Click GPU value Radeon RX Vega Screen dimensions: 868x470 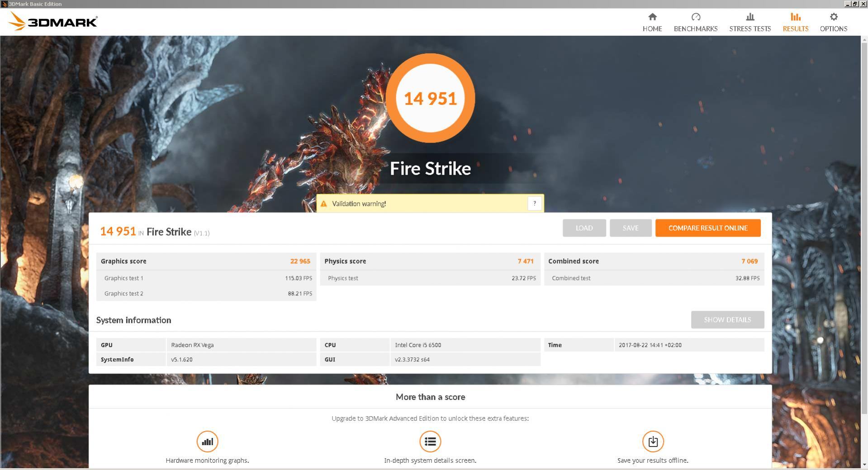point(192,345)
